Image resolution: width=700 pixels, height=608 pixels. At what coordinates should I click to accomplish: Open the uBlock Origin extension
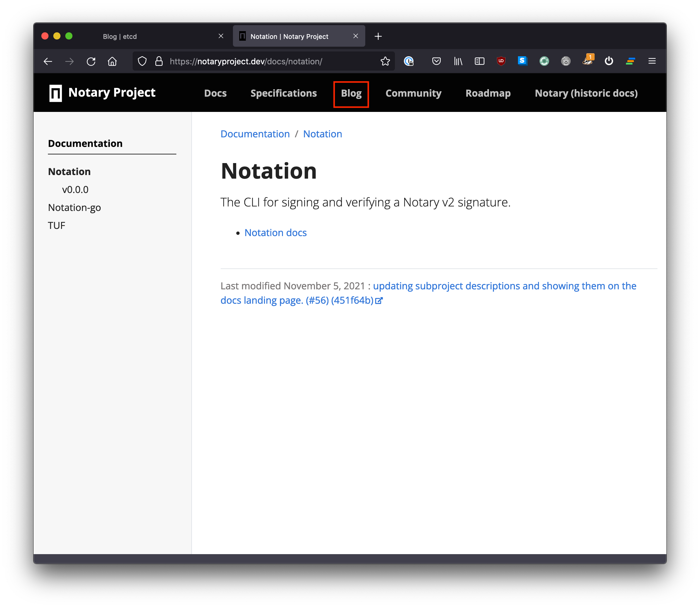501,61
